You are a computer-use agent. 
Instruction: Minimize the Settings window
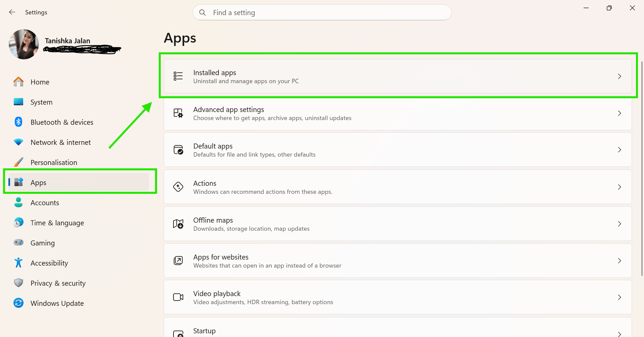[x=586, y=8]
